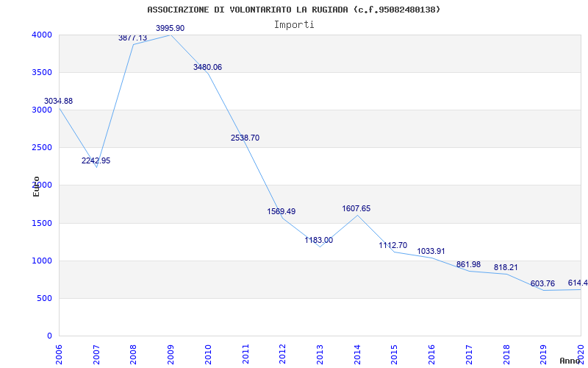588x368 pixels.
Task: Click x-axis year label 2011
Action: (245, 354)
